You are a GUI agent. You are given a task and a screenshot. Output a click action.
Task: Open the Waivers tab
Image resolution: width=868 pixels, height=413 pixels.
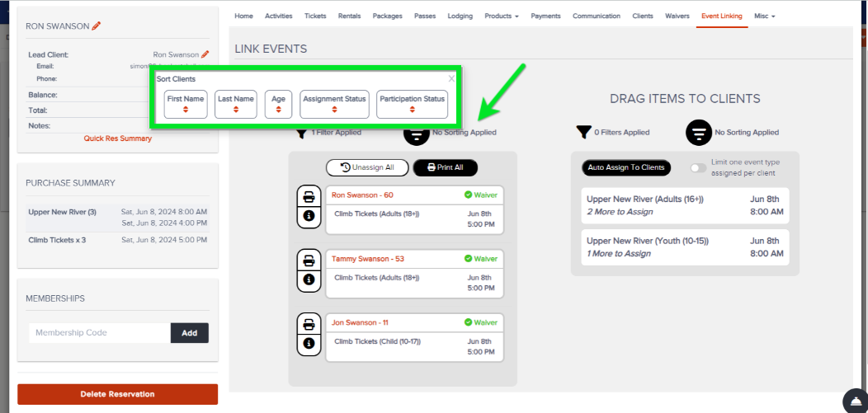tap(677, 16)
